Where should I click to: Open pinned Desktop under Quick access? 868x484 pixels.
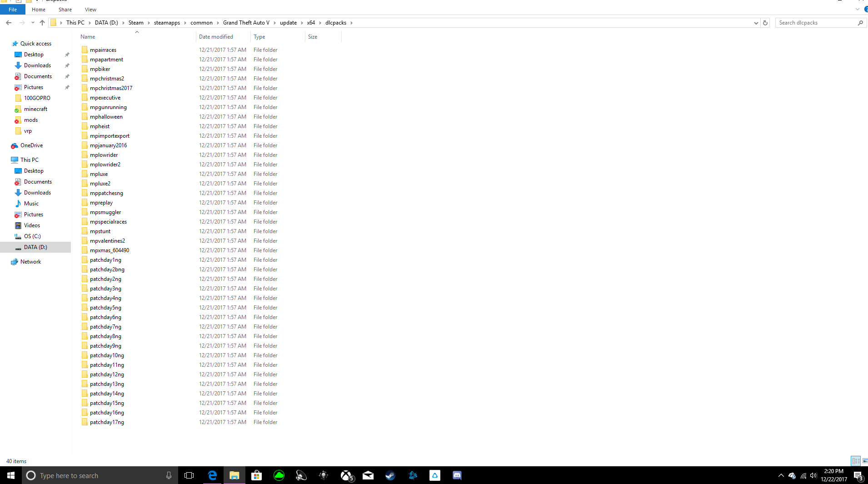point(34,55)
